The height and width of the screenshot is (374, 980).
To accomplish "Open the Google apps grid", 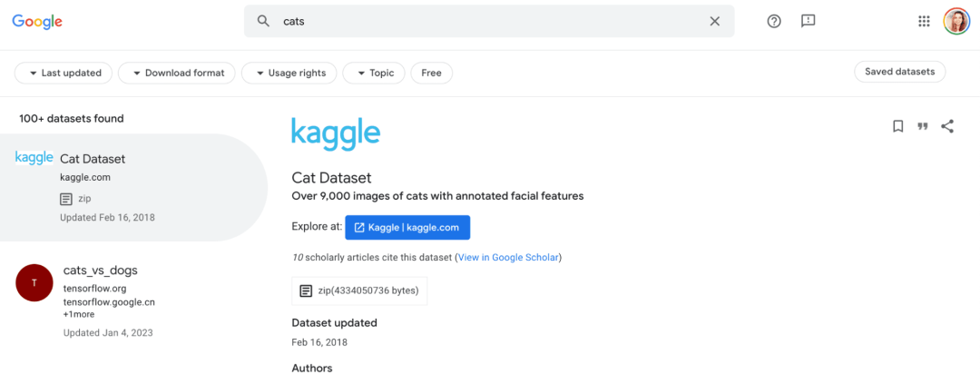I will 925,22.
